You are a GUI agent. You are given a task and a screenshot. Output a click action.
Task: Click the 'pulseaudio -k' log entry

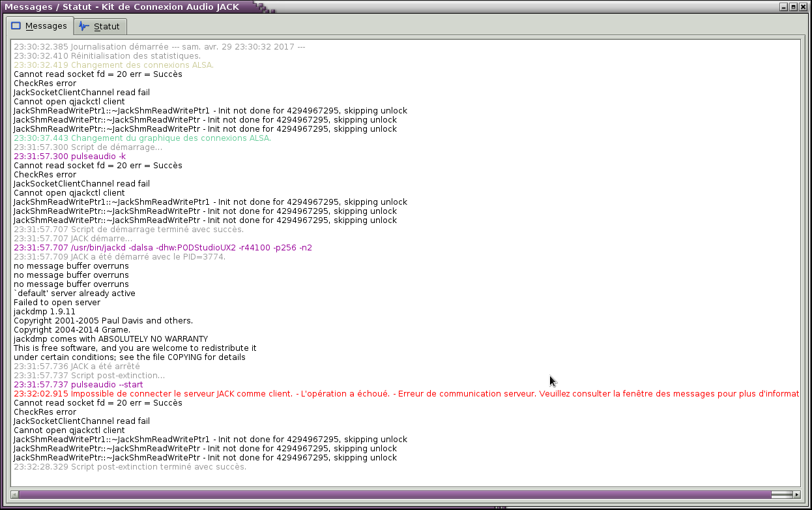[70, 157]
